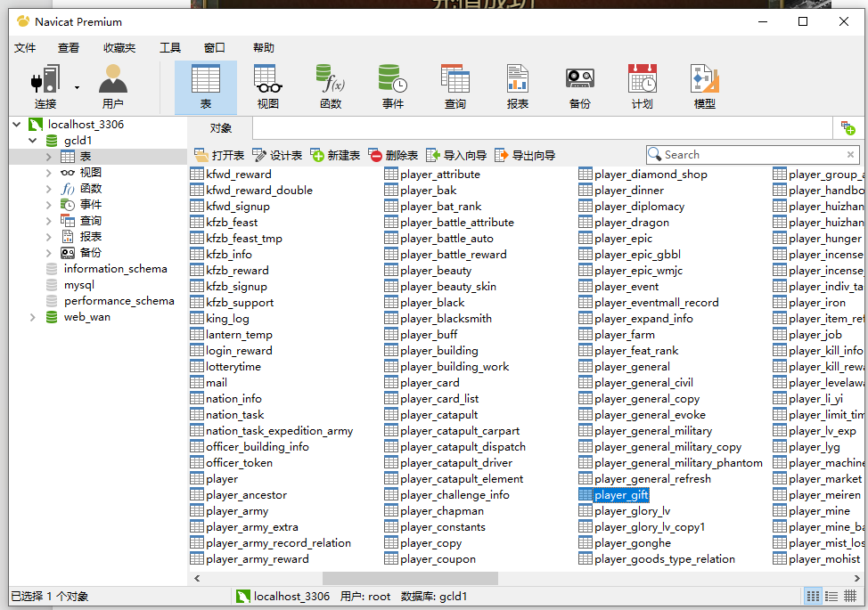Image resolution: width=868 pixels, height=610 pixels.
Task: Open the dropdown arrow beside Connection button
Action: 77,87
